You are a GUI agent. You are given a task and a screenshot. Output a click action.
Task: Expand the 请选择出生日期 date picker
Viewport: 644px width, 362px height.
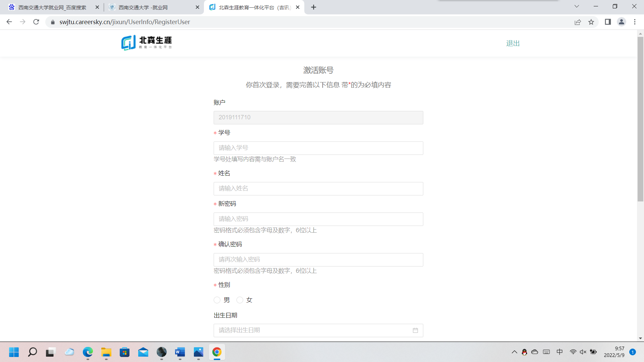(x=312, y=330)
